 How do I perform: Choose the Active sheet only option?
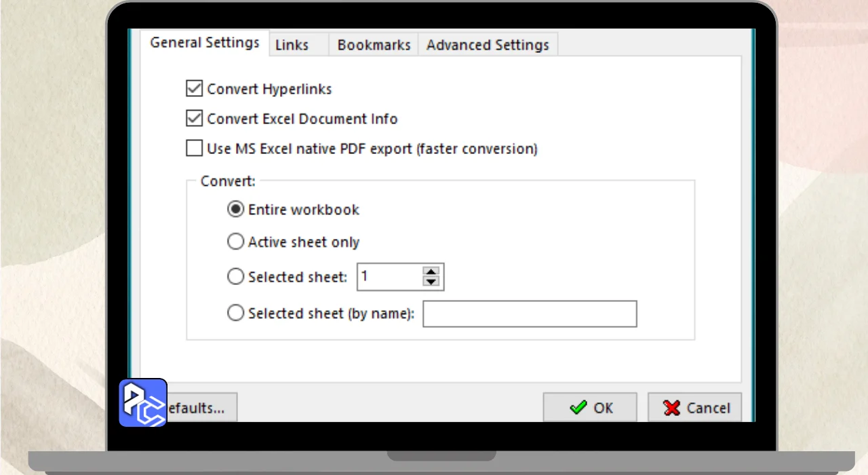235,242
